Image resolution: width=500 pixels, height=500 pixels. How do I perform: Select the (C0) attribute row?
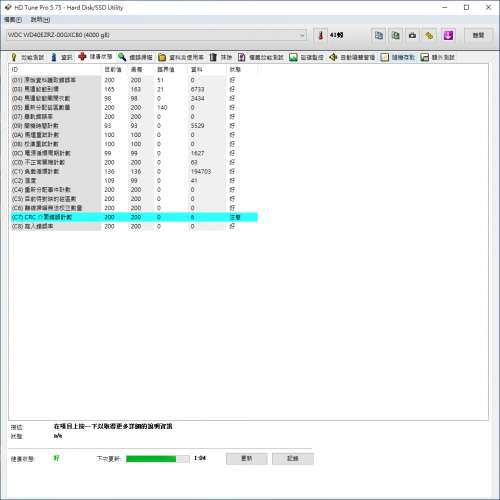tap(134, 162)
